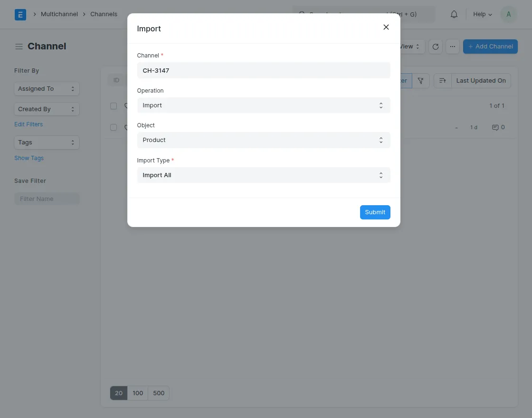
Task: Go to Multichannel breadcrumb
Action: 59,14
